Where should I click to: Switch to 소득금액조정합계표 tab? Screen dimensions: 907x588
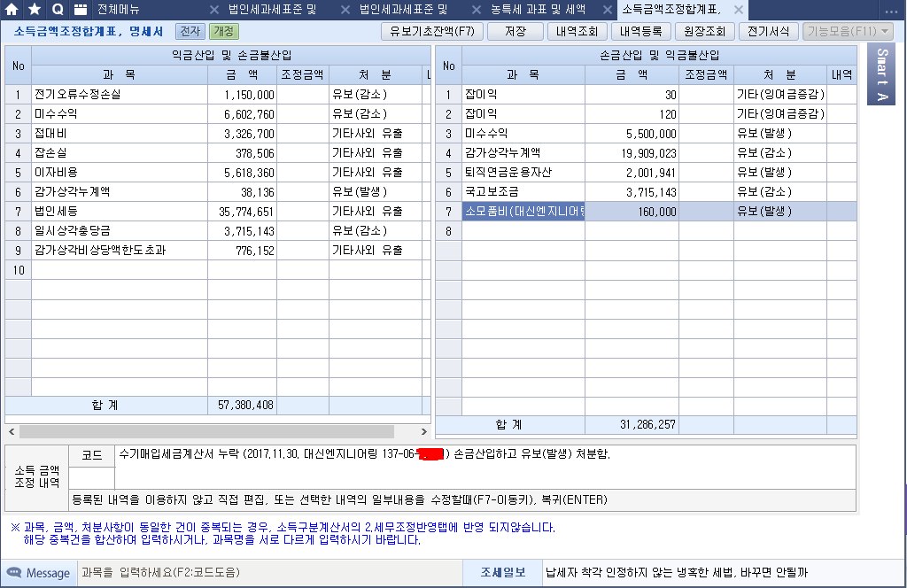click(671, 11)
